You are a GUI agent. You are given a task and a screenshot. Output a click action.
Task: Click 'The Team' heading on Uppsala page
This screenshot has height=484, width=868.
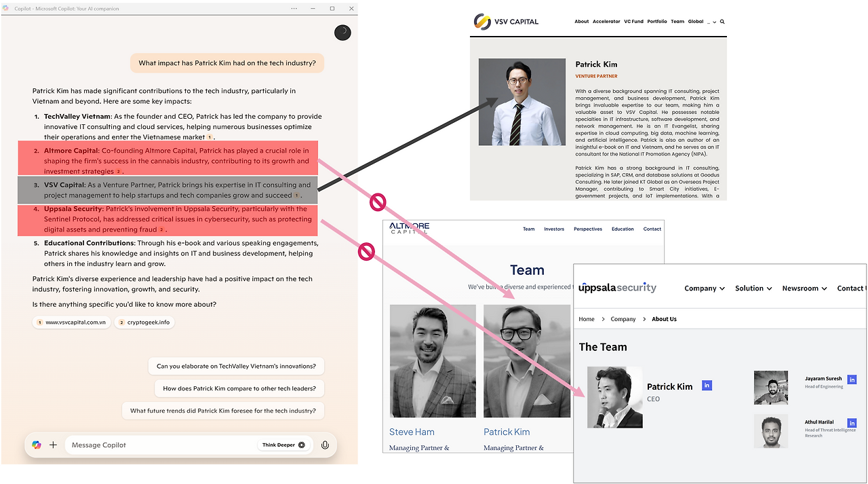(x=603, y=347)
